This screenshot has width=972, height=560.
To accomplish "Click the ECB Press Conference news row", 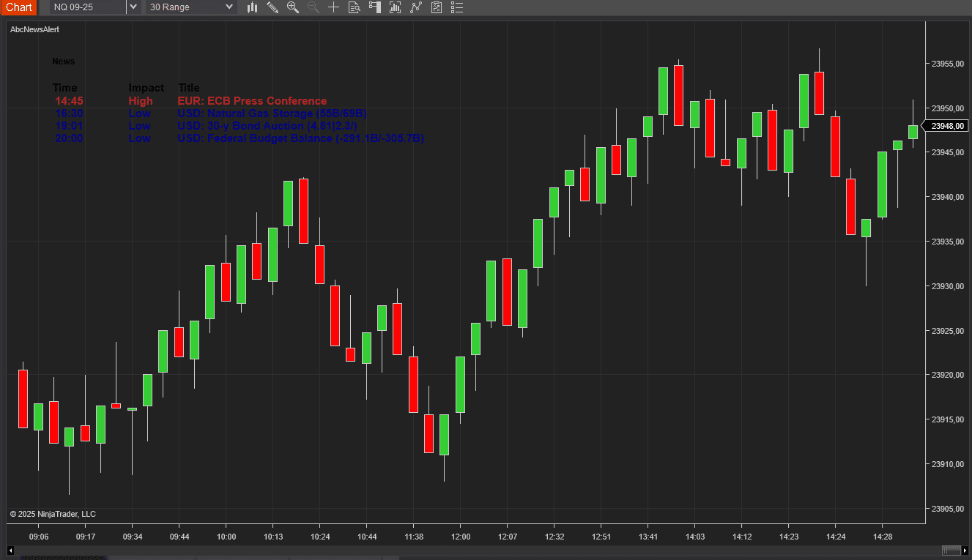I will [252, 101].
